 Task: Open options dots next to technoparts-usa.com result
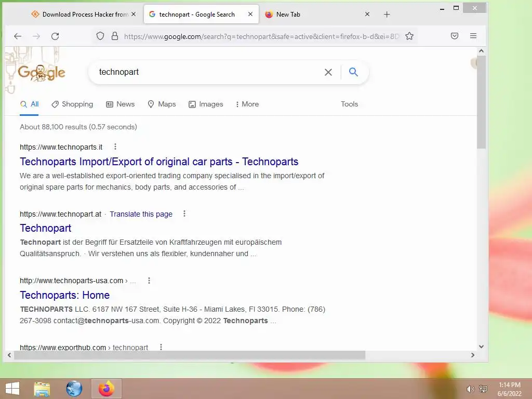click(149, 280)
